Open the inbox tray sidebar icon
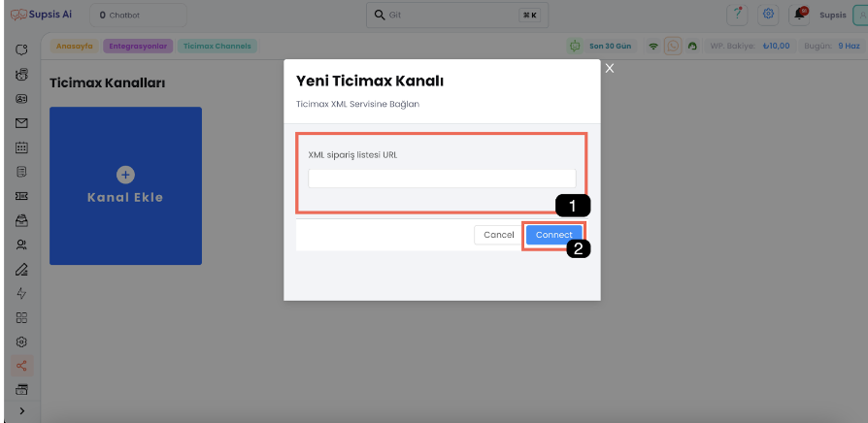This screenshot has height=423, width=868. pos(21,220)
